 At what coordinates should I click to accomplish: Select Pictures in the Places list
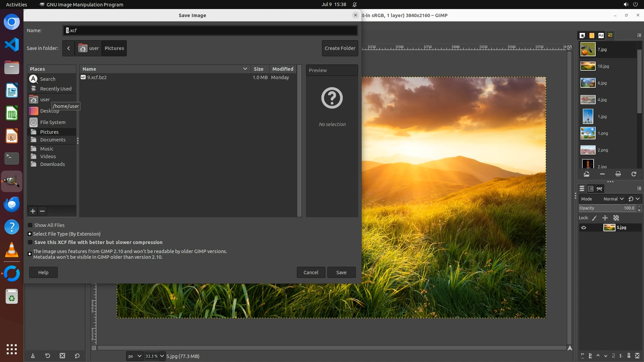[x=49, y=132]
